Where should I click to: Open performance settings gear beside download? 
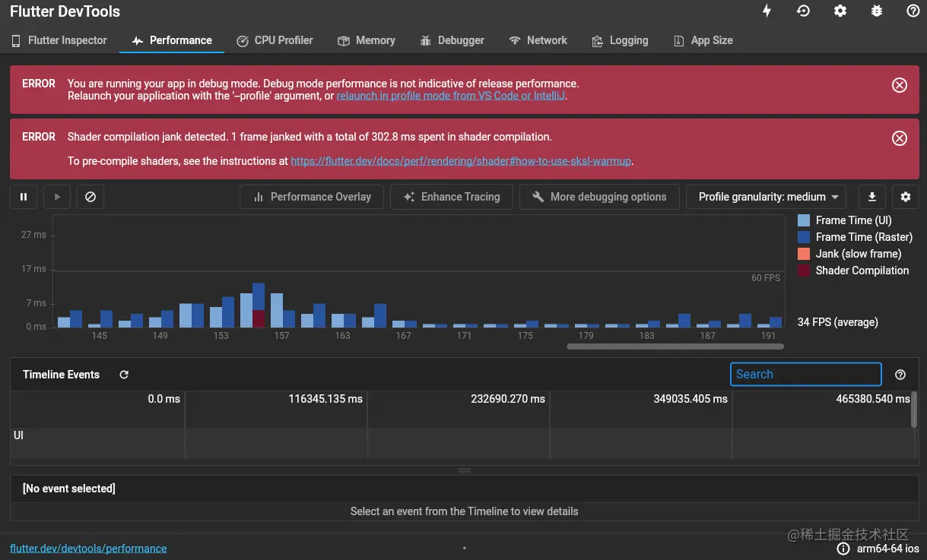click(905, 197)
